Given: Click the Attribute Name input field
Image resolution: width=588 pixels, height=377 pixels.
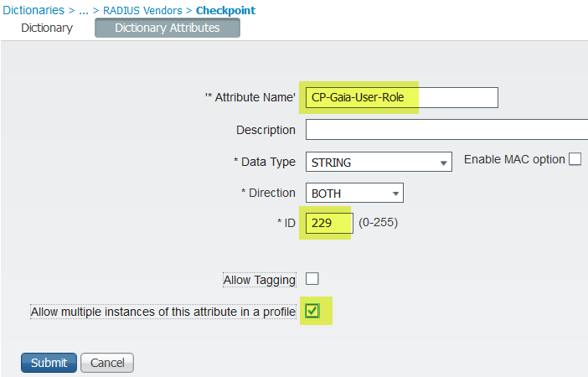Looking at the screenshot, I should (x=401, y=97).
